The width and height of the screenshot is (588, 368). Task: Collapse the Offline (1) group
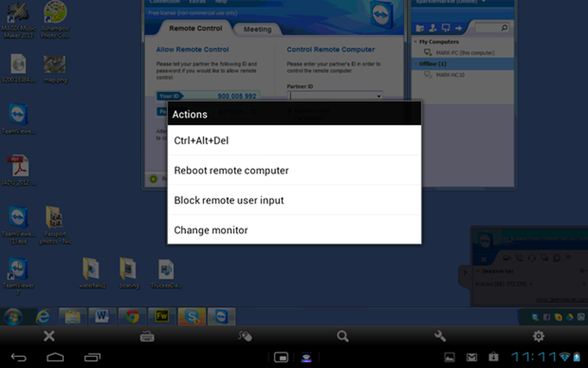pyautogui.click(x=416, y=64)
